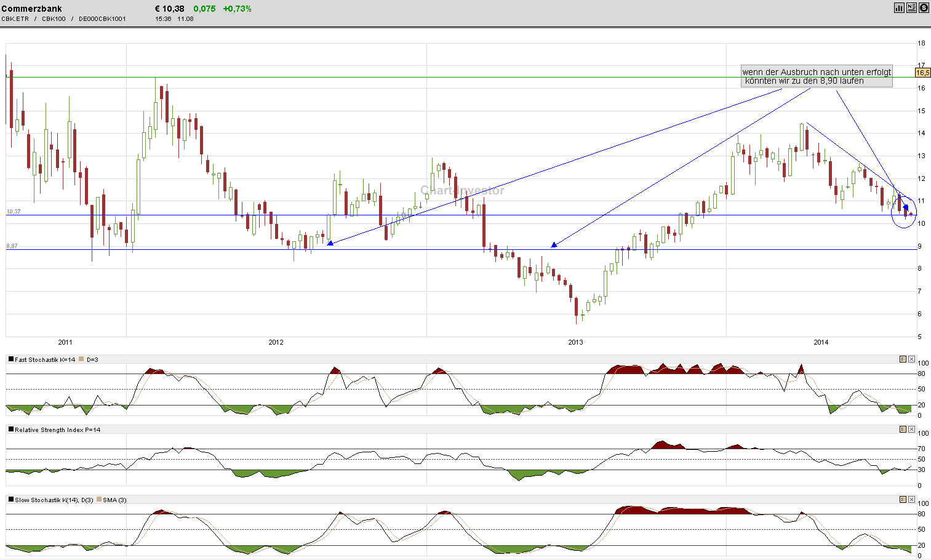Viewport: 931px width, 560px height.
Task: Open Fast Stochastik indicator settings
Action: 903,359
